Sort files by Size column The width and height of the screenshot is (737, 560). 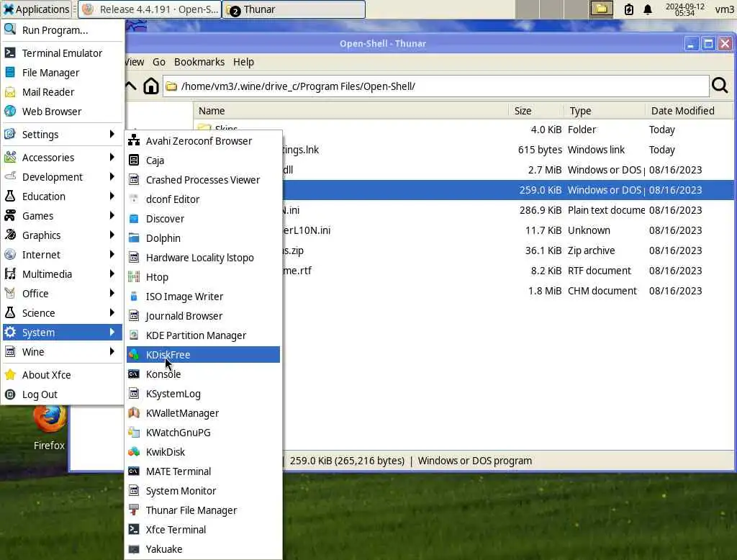tap(535, 111)
